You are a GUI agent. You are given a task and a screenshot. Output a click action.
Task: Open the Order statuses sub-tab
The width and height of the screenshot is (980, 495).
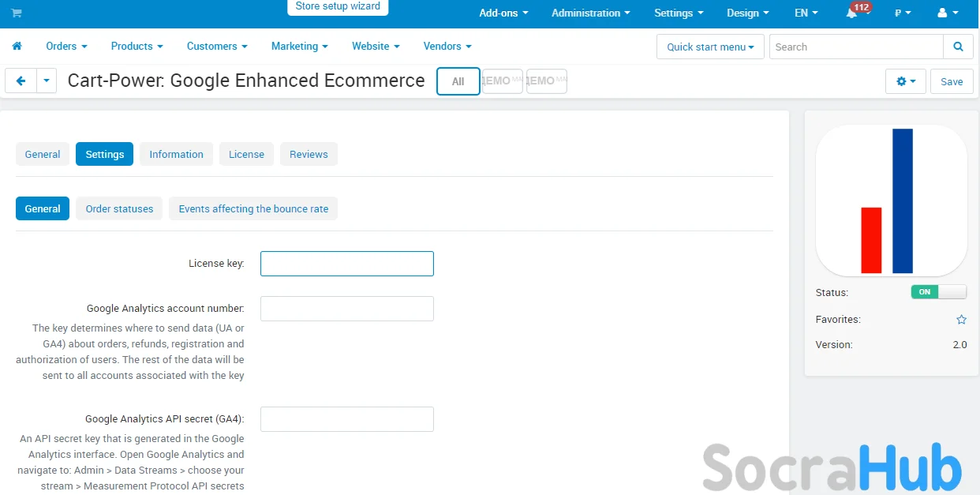tap(119, 208)
